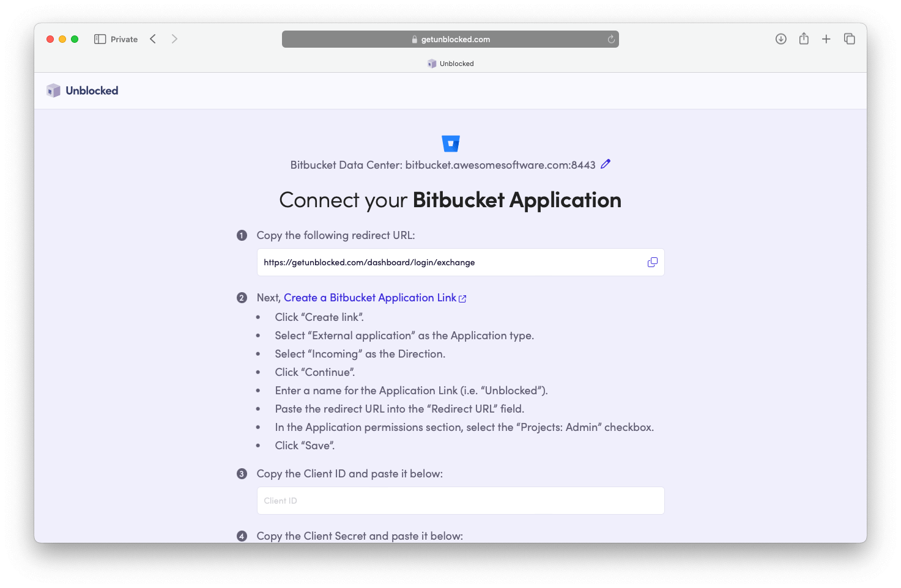Reload the page using the refresh icon
Screen dimensions: 901x588
tap(610, 39)
